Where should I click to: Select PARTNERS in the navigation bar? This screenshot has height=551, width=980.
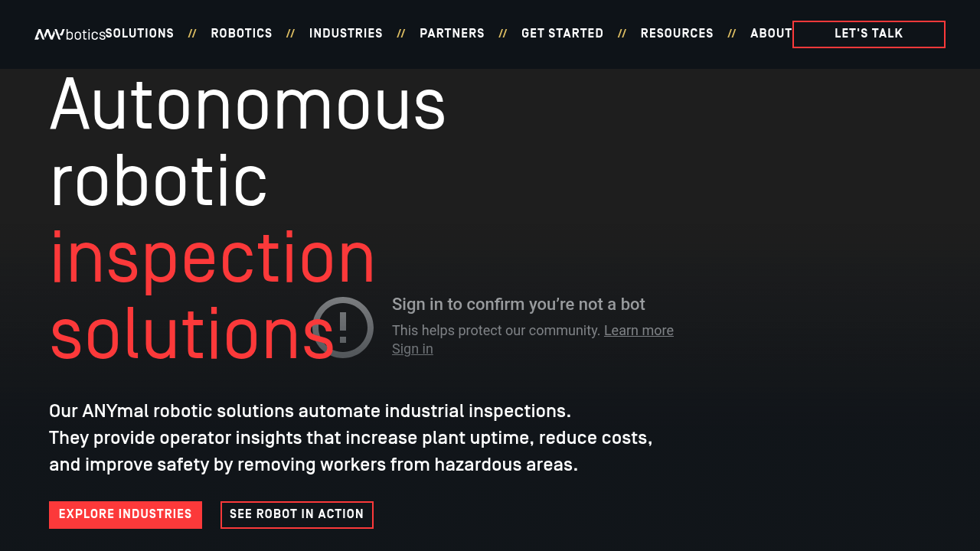point(452,34)
